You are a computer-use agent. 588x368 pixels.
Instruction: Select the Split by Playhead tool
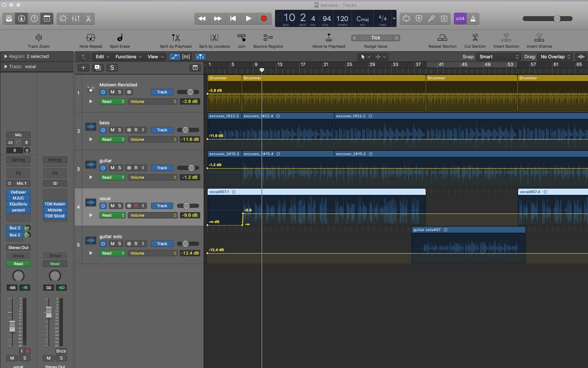point(176,39)
